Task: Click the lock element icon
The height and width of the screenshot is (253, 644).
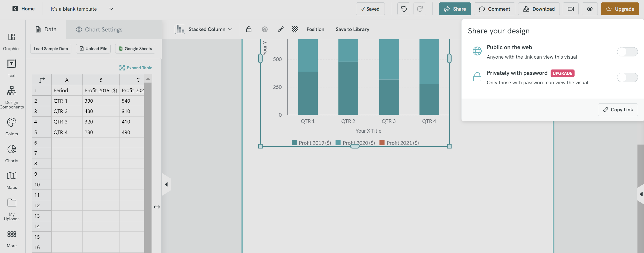Action: 249,29
